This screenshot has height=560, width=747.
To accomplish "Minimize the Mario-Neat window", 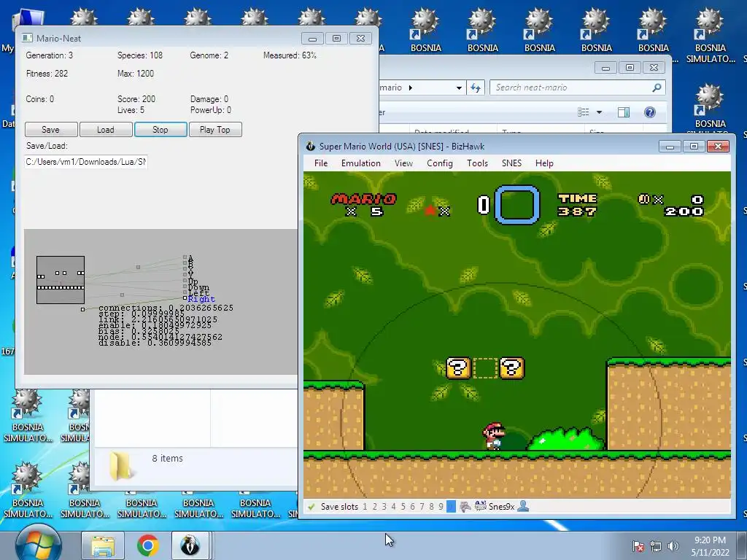I will (x=312, y=39).
